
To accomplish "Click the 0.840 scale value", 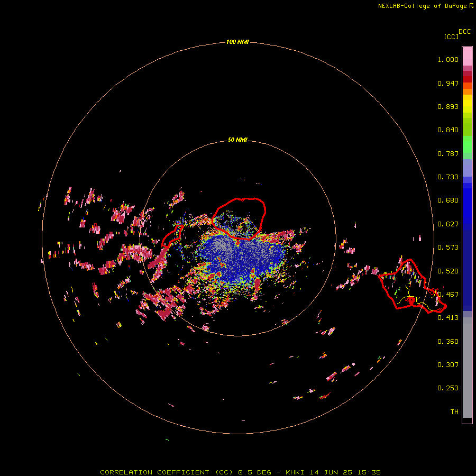I will [448, 130].
